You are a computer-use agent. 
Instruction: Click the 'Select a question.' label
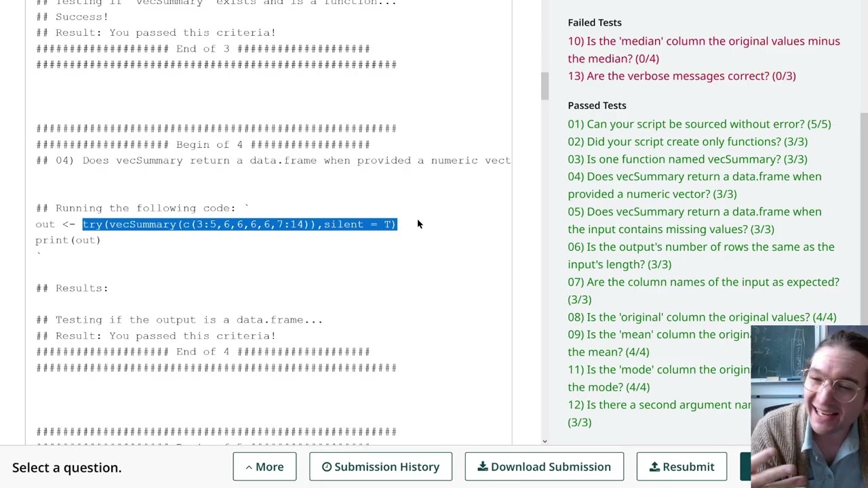coord(66,468)
